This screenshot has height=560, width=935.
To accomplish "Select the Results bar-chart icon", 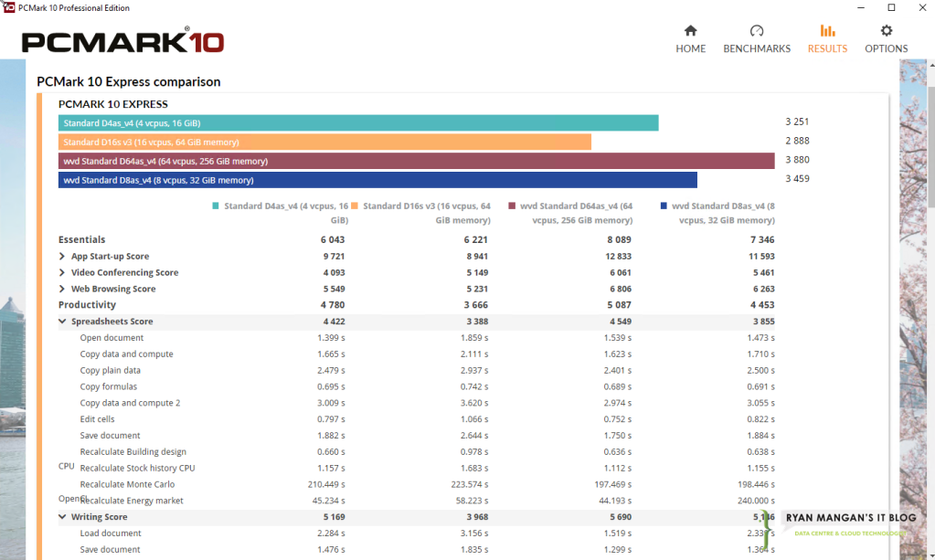I will 827,30.
